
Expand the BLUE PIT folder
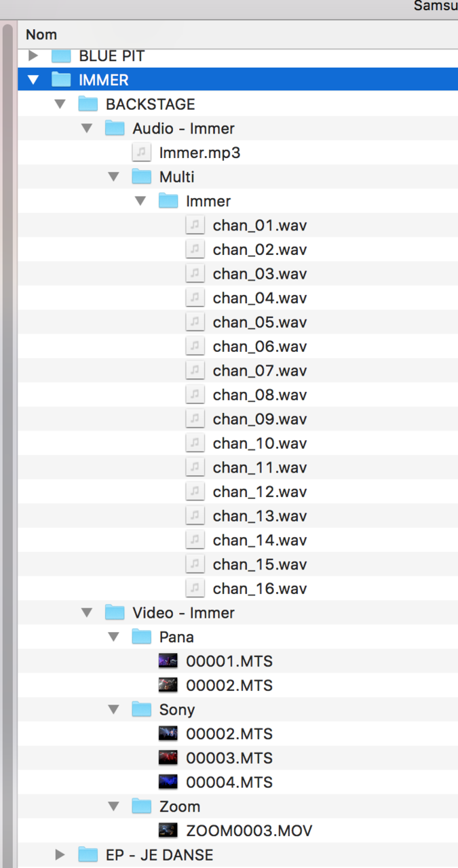click(33, 56)
